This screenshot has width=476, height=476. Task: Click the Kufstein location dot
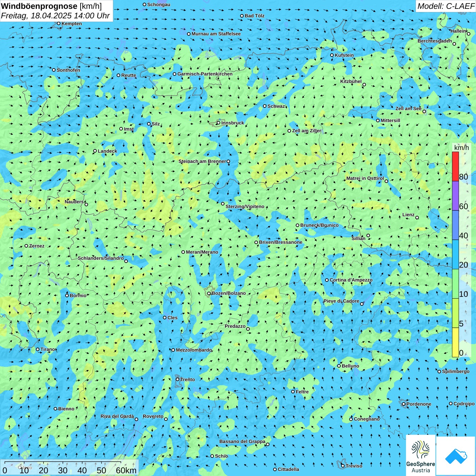(332, 55)
